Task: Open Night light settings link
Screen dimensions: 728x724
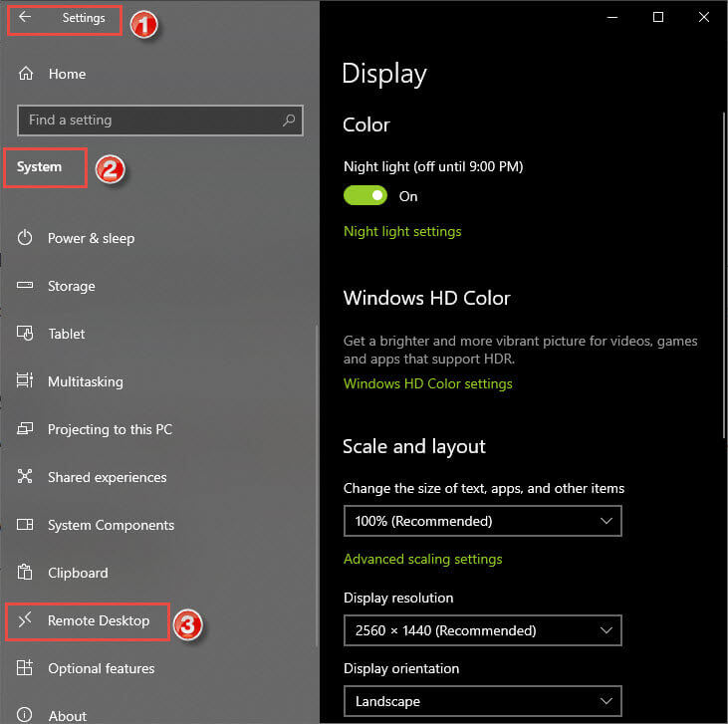Action: click(402, 231)
